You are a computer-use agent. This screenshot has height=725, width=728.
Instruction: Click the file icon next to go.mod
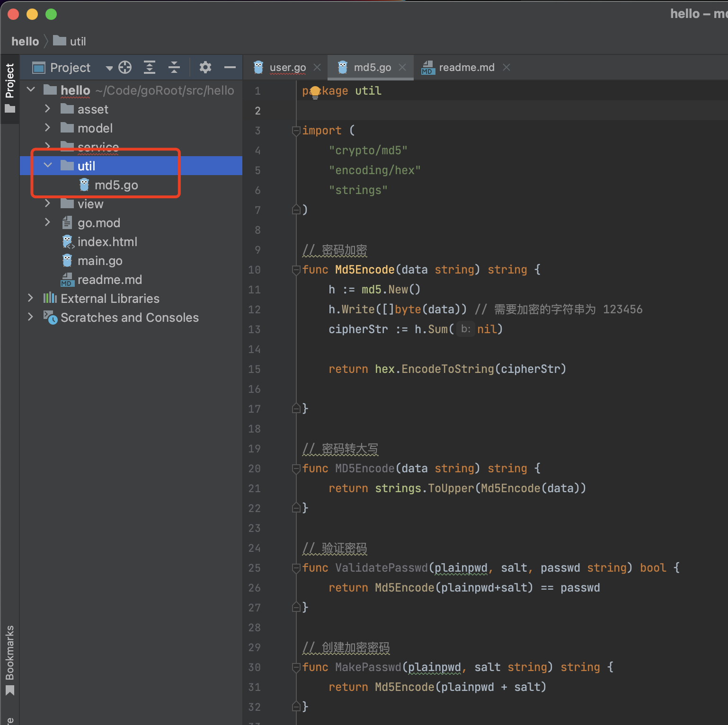[67, 222]
